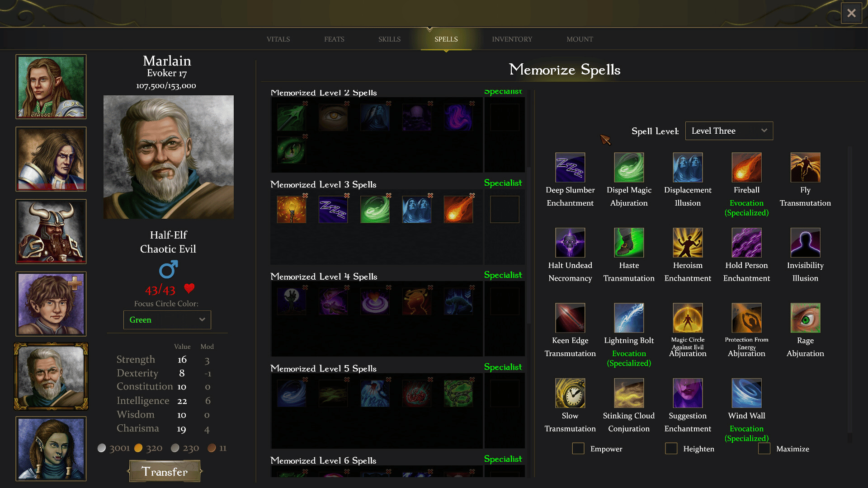Select the Fireball spell icon
Image resolution: width=868 pixels, height=488 pixels.
pos(746,167)
